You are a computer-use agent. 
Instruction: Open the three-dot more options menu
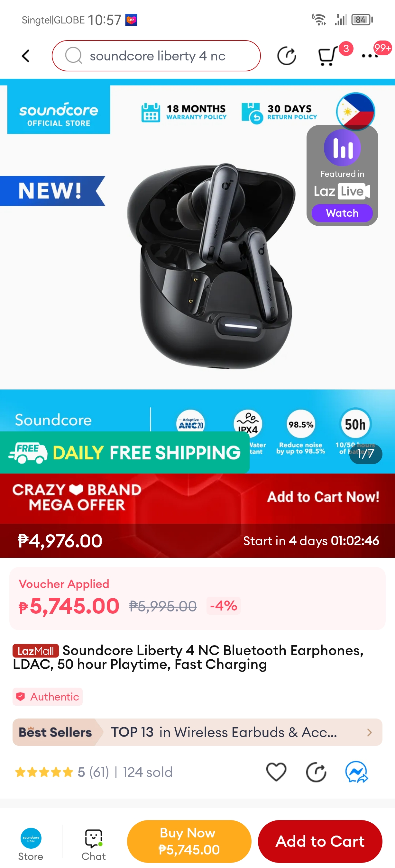[x=370, y=56]
